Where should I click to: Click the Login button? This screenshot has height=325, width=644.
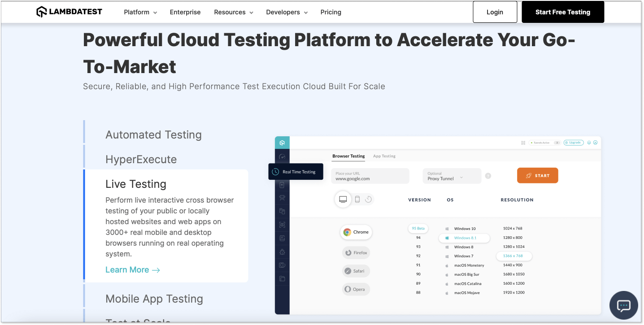point(495,12)
